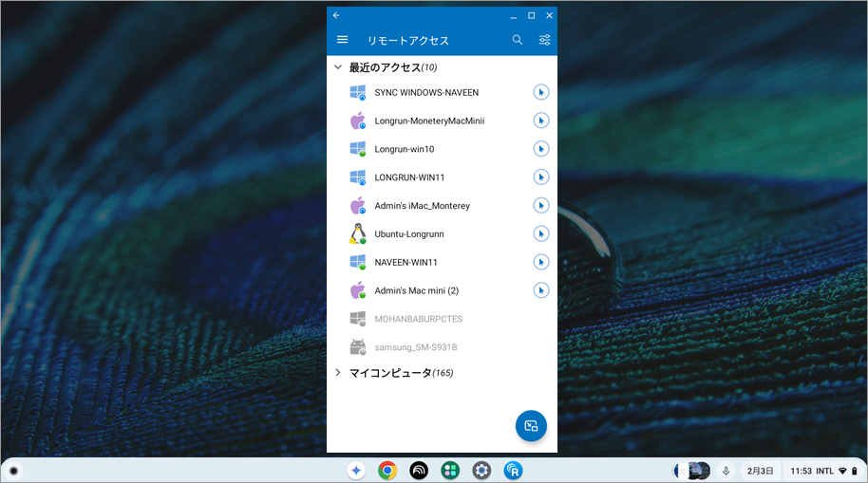
Task: Select the offline samsung_SM-S931B device name
Action: coord(415,347)
